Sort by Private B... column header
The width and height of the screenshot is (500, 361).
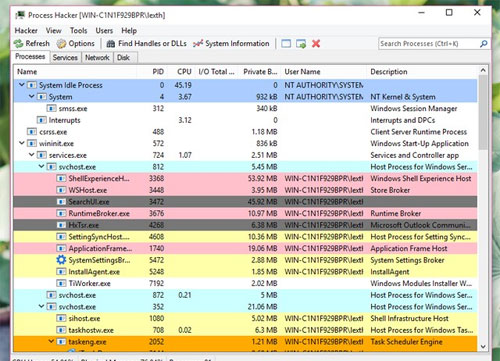tap(260, 72)
